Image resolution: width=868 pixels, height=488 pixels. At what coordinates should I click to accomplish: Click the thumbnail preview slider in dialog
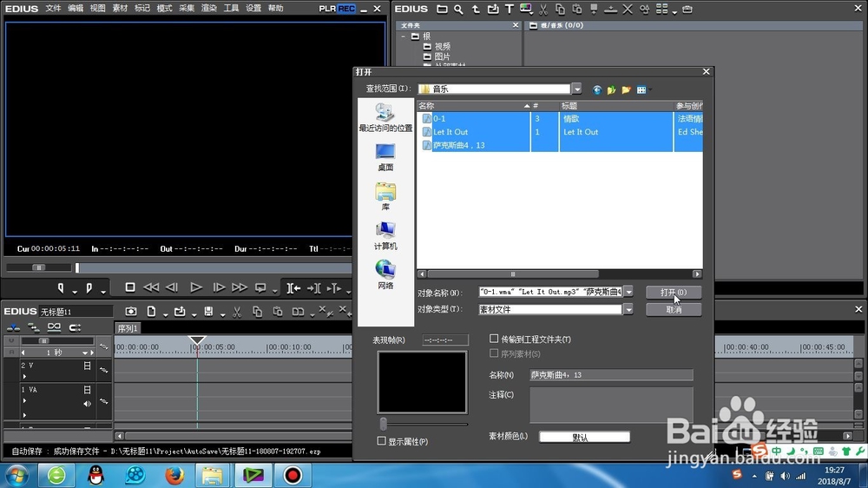click(383, 425)
